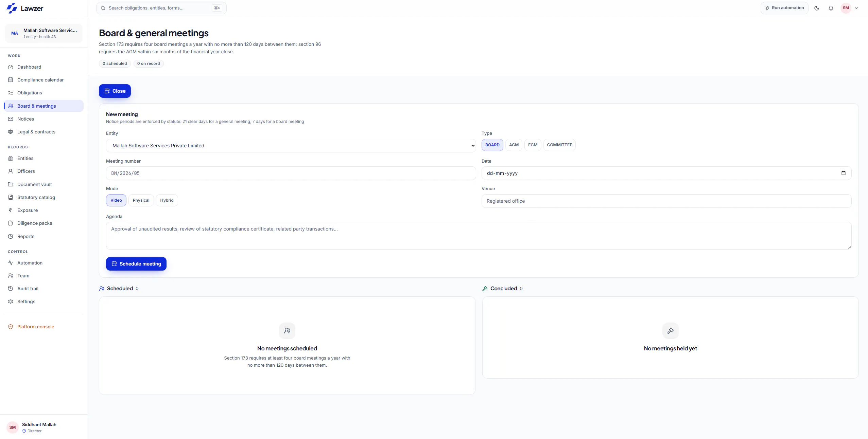
Task: Navigate to Diligence packs
Action: click(44, 223)
